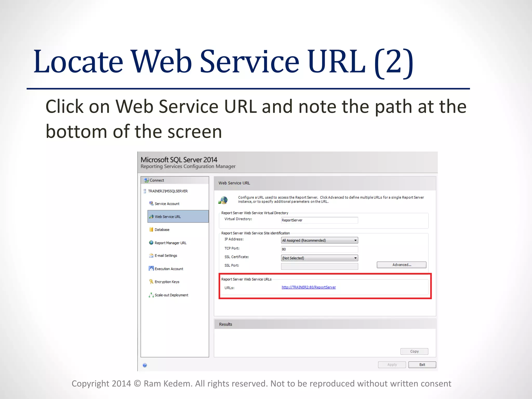Click the Service Account wrench icon
532x399 pixels.
pyautogui.click(x=151, y=203)
